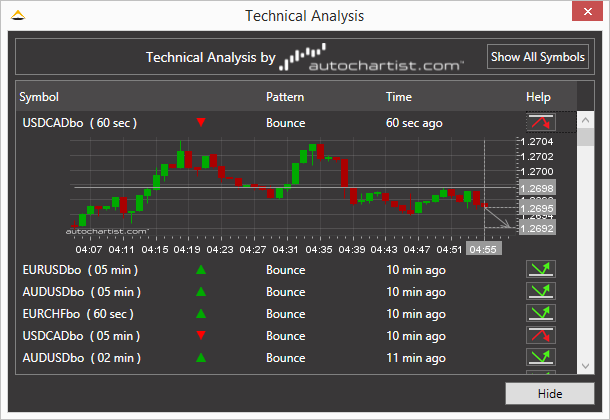610x420 pixels.
Task: Click the 1.2698 price level label
Action: [x=535, y=188]
